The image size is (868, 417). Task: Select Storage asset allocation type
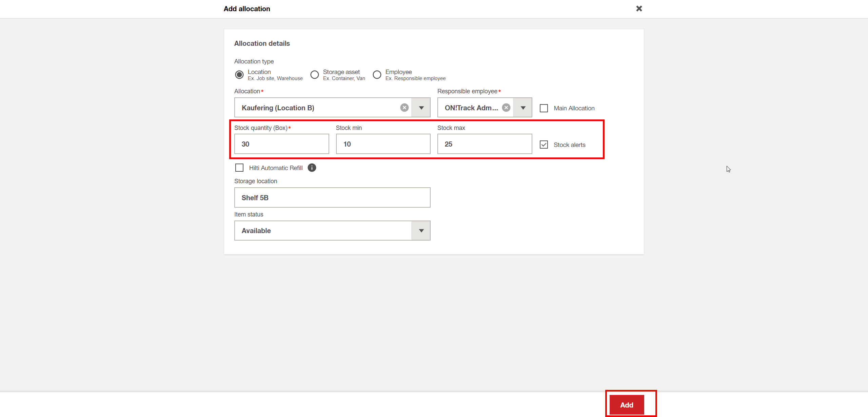(315, 75)
